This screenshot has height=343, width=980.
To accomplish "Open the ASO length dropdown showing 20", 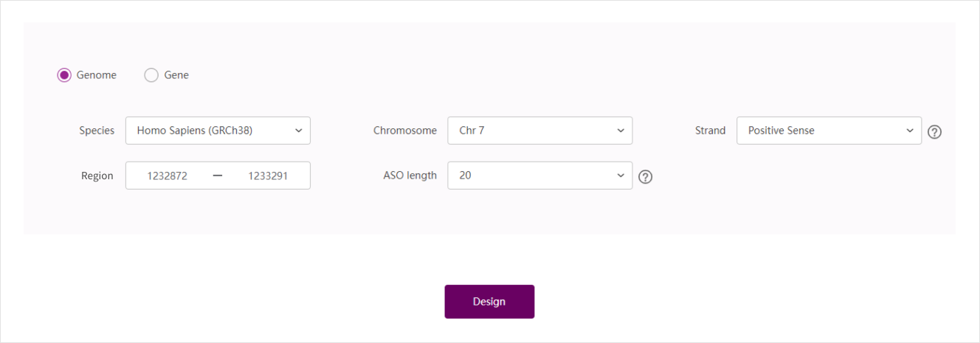I will [539, 176].
